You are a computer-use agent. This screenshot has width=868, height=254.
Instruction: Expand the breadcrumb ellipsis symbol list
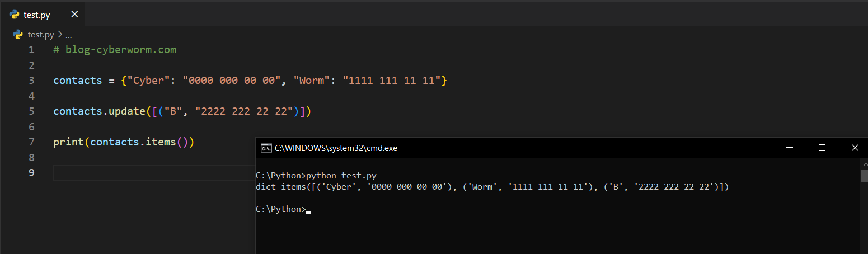(69, 35)
